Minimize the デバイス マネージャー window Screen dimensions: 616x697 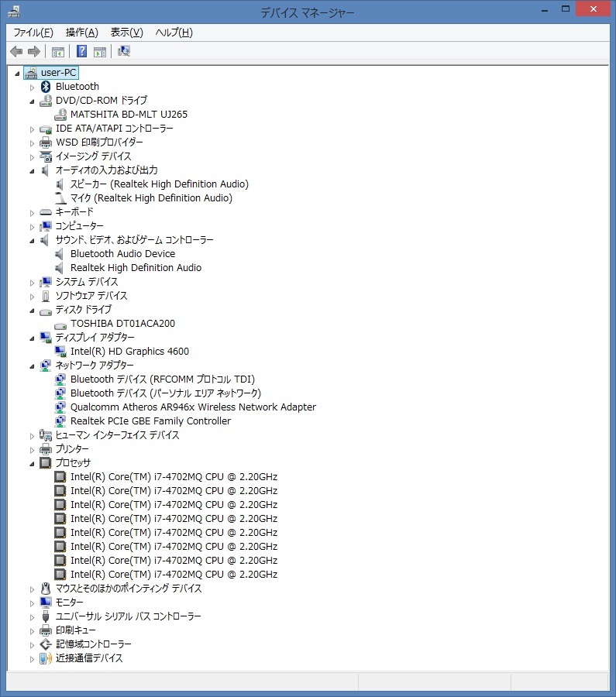point(545,9)
